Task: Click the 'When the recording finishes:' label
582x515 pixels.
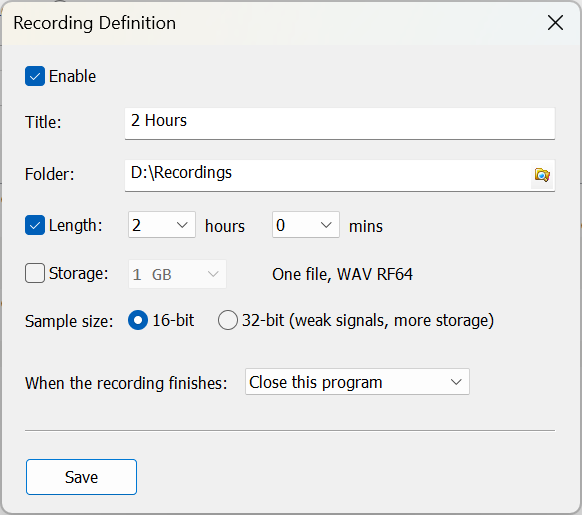Action: pyautogui.click(x=126, y=383)
